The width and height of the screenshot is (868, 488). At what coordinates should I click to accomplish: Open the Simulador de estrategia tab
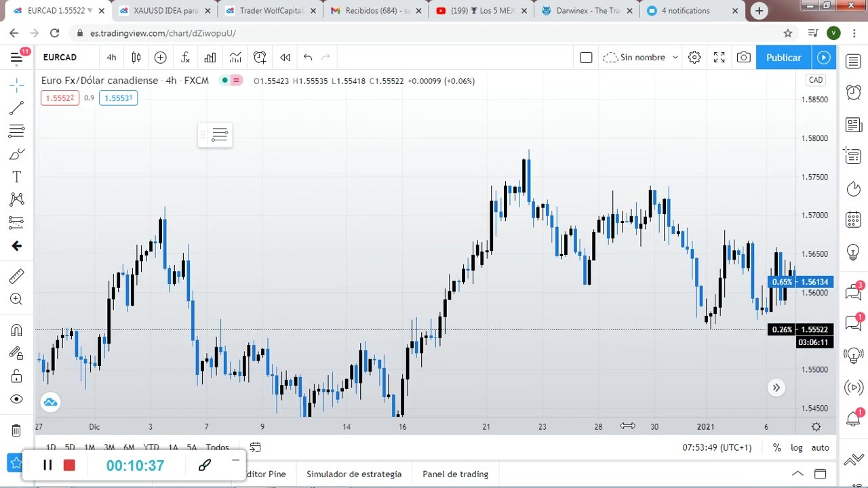click(x=354, y=474)
